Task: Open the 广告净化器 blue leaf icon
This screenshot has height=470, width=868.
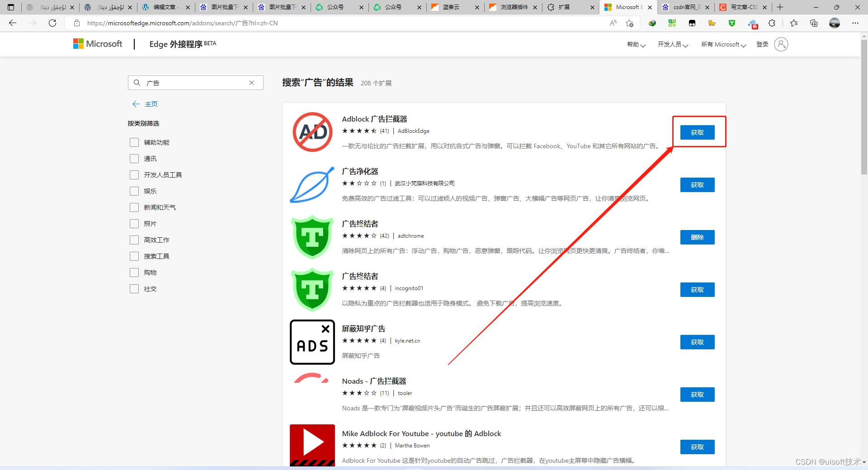Action: coord(312,185)
